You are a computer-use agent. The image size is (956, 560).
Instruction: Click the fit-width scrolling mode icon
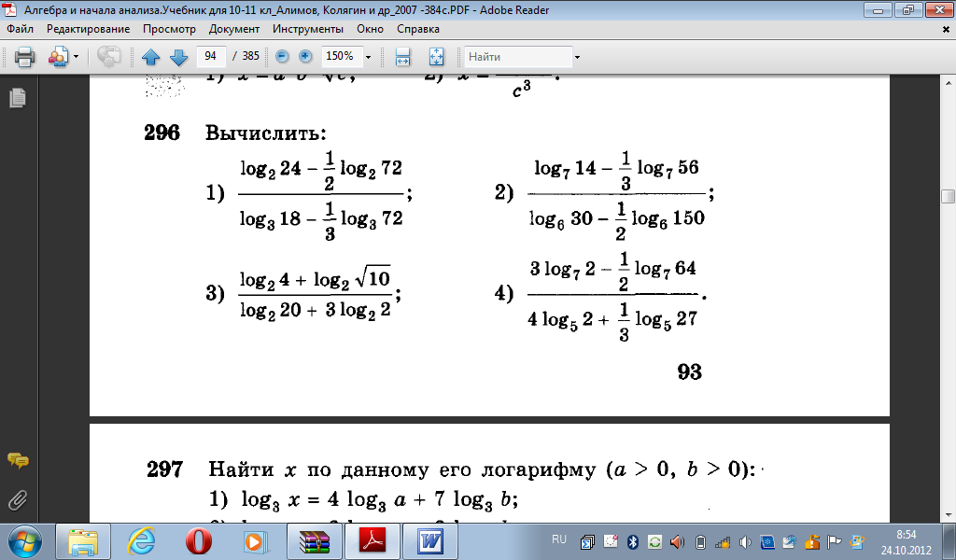[x=402, y=57]
